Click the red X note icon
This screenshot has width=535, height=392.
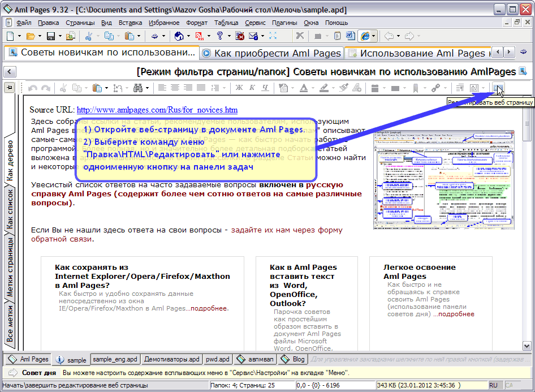click(x=240, y=36)
